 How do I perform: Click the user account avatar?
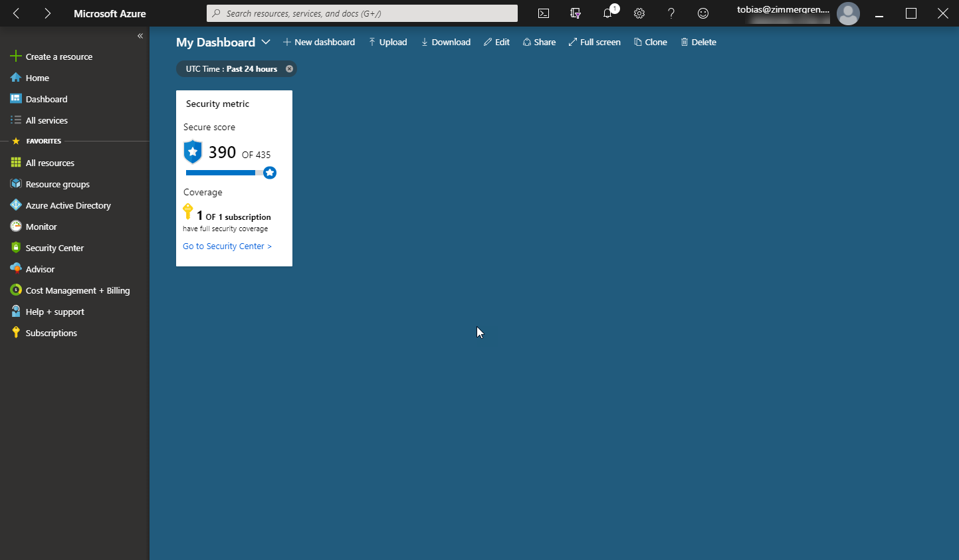coord(848,13)
